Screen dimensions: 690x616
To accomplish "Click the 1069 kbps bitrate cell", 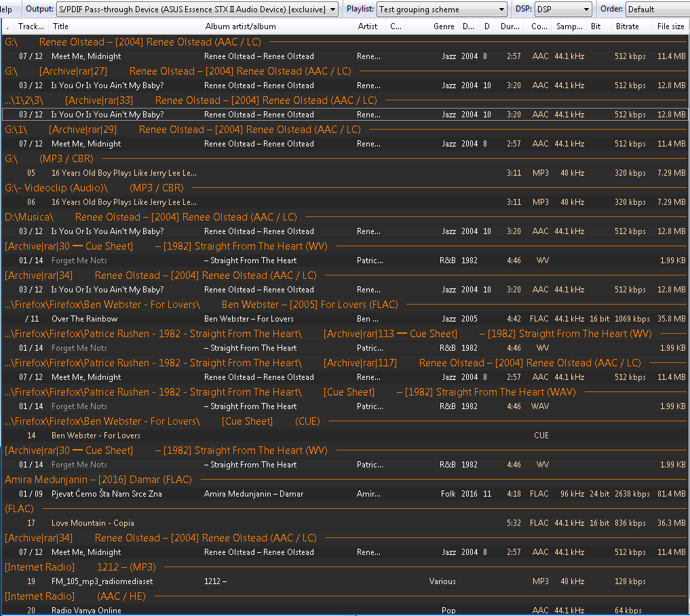I will coord(632,319).
